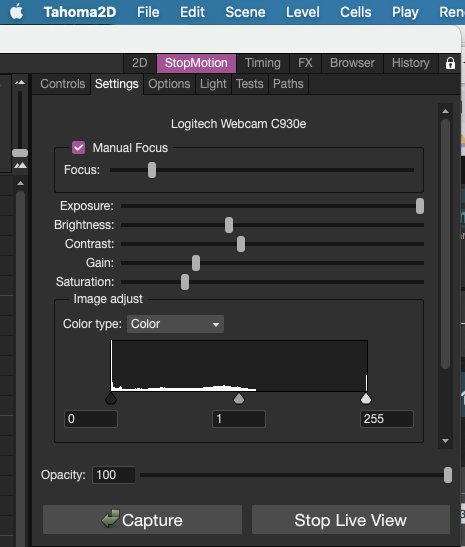
Task: Open the Play menu
Action: coord(405,12)
